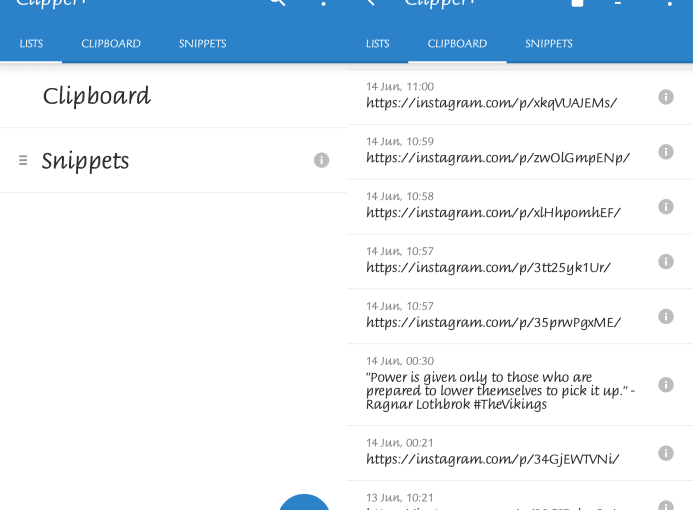
Task: Open info for the xlHhpomhEF Instagram clip
Action: [666, 206]
